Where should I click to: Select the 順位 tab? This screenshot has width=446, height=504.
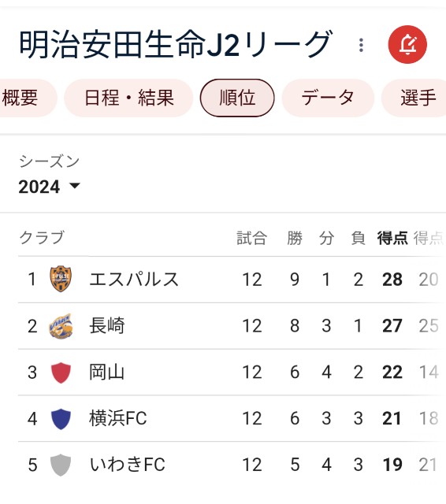[x=237, y=98]
